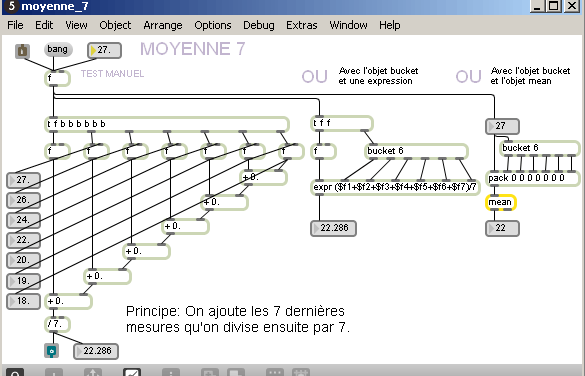Click the 26. number box

click(x=23, y=200)
